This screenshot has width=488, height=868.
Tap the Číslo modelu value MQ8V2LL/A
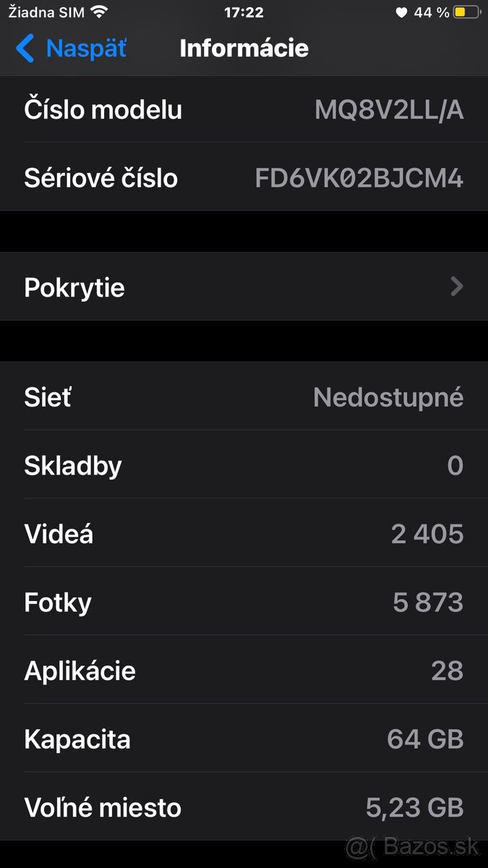[x=389, y=110]
